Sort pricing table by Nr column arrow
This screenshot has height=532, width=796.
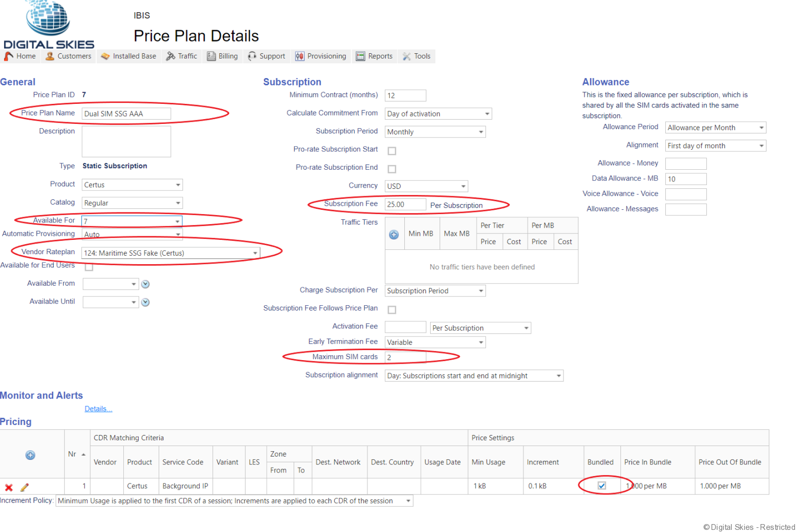tap(83, 454)
